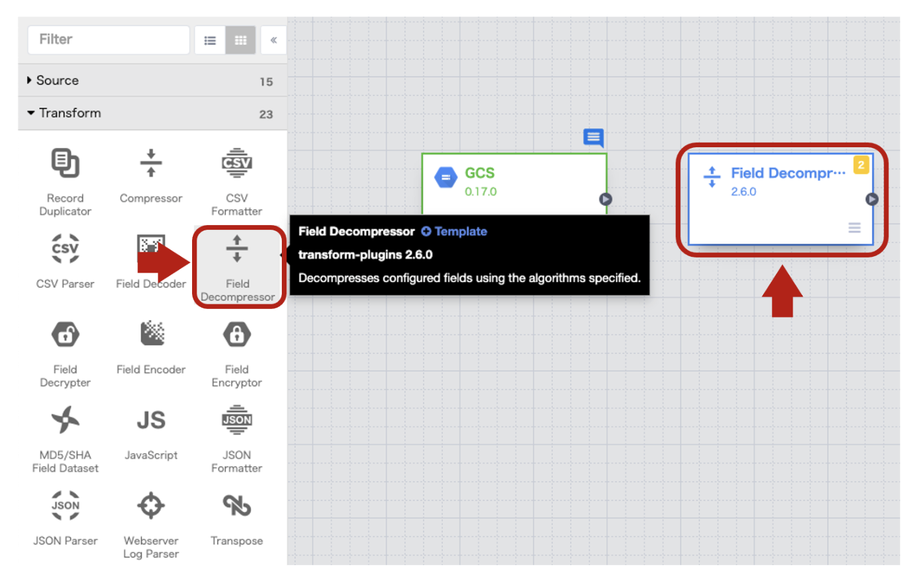Screen dimensions: 924x583
Task: Add the CSV Formatter plugin
Action: point(237,182)
